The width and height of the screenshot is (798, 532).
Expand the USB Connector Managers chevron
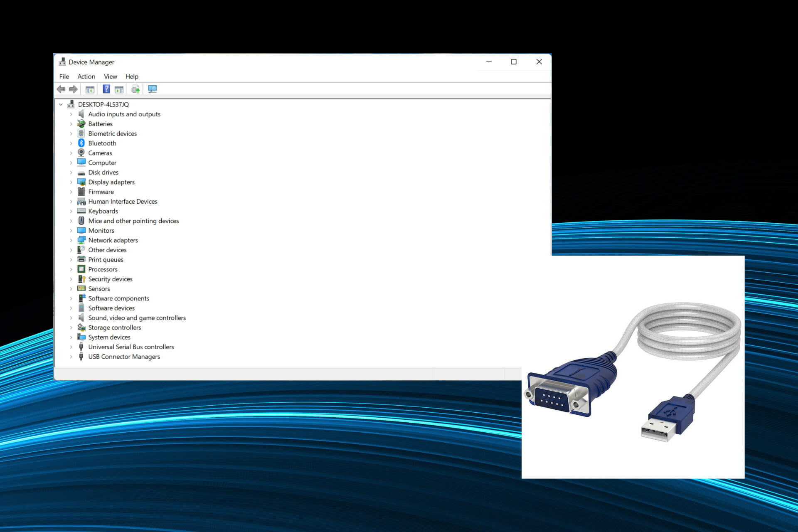[x=71, y=356]
